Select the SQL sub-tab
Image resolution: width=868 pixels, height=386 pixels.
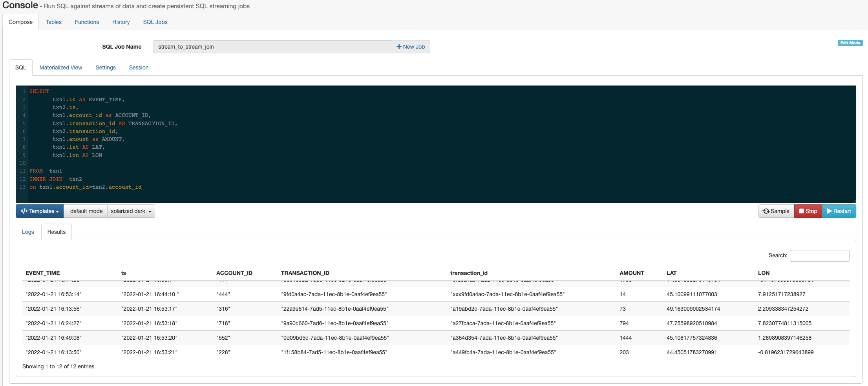21,67
